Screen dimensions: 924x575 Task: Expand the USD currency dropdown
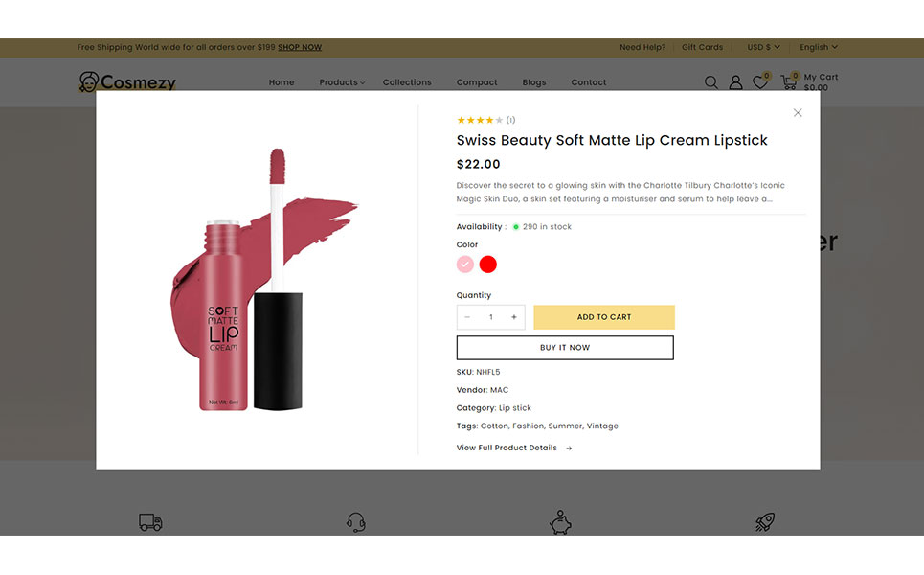click(763, 47)
